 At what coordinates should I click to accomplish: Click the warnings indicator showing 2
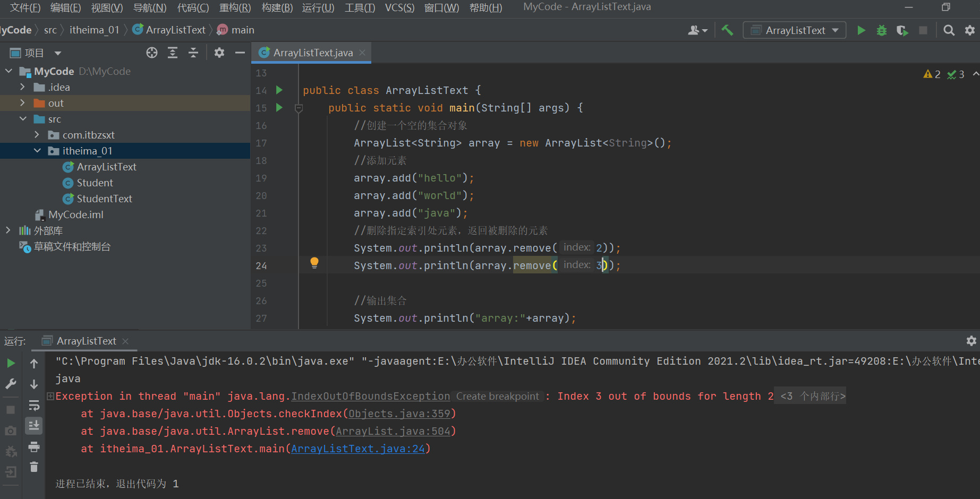click(932, 74)
